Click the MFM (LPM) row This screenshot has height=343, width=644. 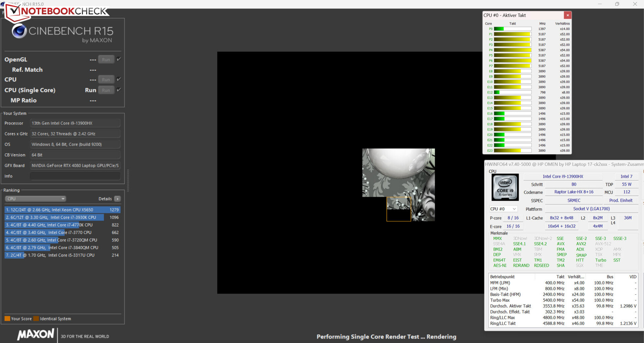pyautogui.click(x=563, y=283)
